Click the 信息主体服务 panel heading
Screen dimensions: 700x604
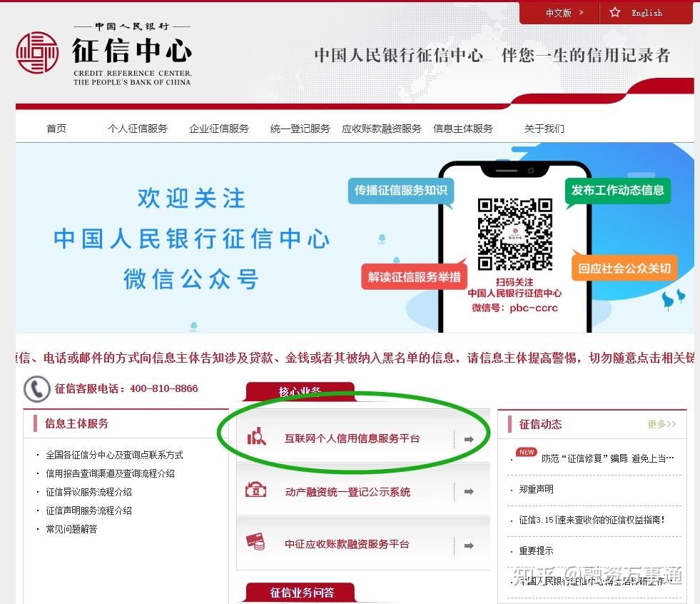click(76, 423)
